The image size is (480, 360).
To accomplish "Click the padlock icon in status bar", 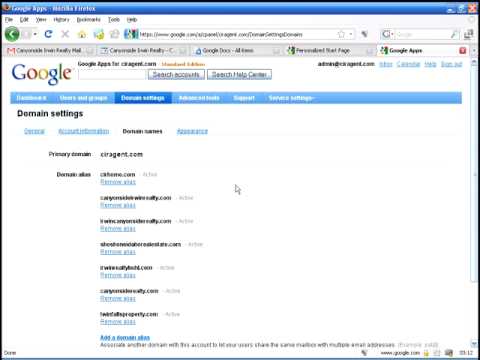I will (426, 353).
